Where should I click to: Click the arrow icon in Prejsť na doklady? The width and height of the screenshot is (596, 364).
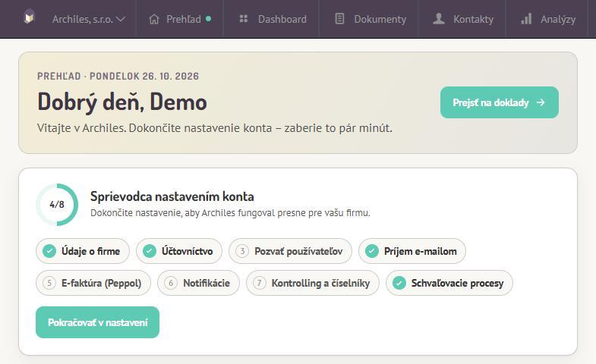click(541, 102)
